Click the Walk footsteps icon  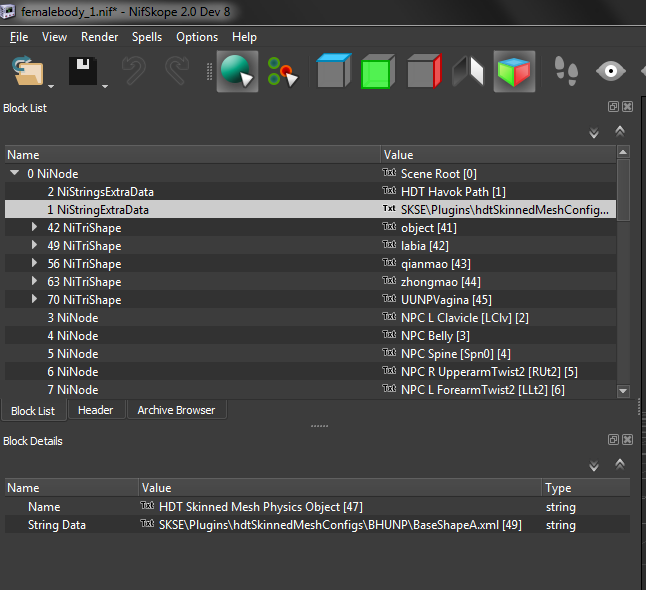(566, 71)
